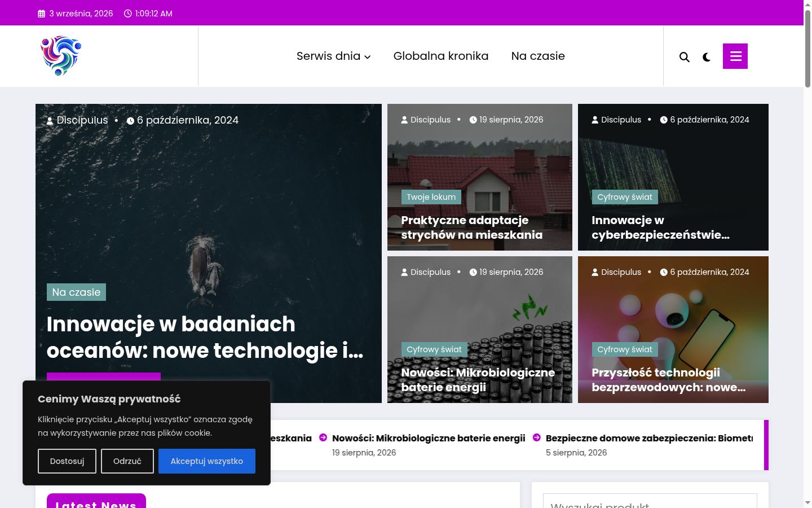812x508 pixels.
Task: Click user icon on cyberbezpieczeństwie card
Action: tap(595, 120)
